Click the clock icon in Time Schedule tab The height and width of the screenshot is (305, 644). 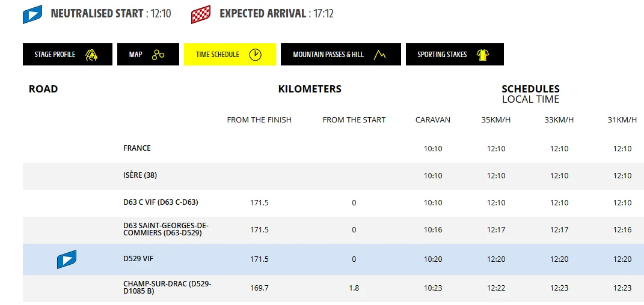tap(256, 55)
